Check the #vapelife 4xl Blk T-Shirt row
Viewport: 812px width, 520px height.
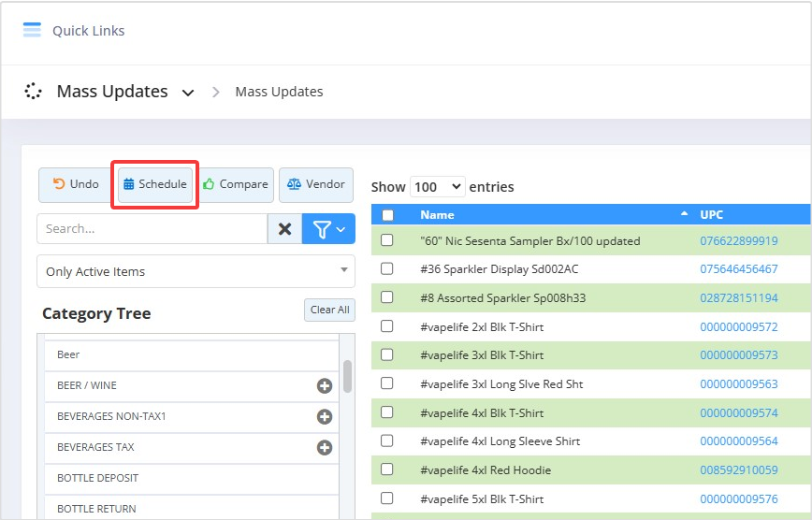(387, 412)
